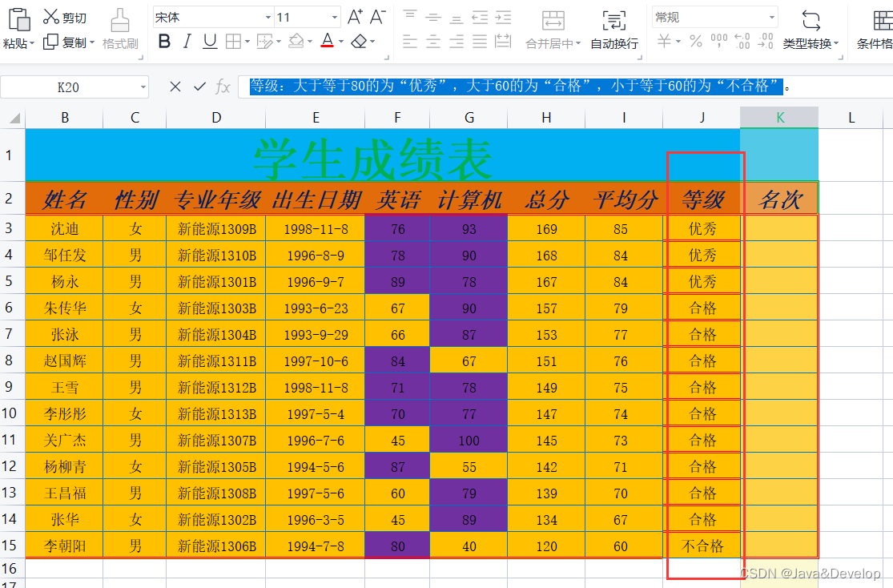The width and height of the screenshot is (893, 588).
Task: Apply thousands separator format
Action: click(x=718, y=41)
